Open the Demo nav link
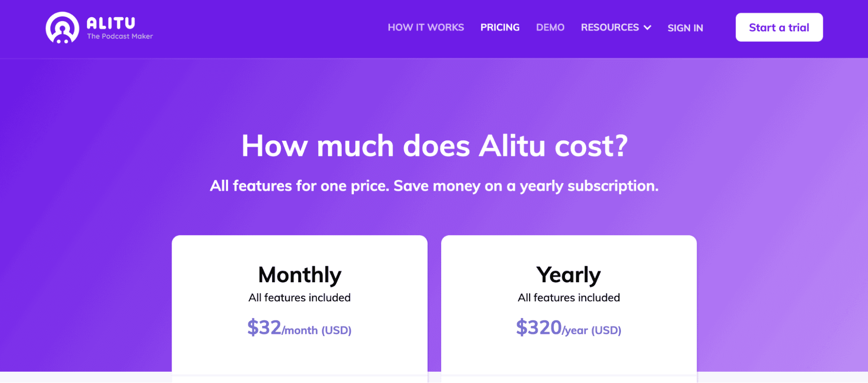 (550, 27)
